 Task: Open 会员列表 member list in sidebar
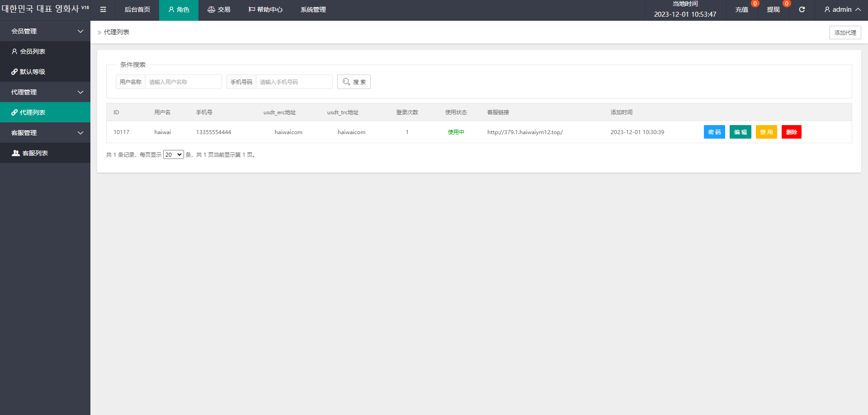coord(33,51)
